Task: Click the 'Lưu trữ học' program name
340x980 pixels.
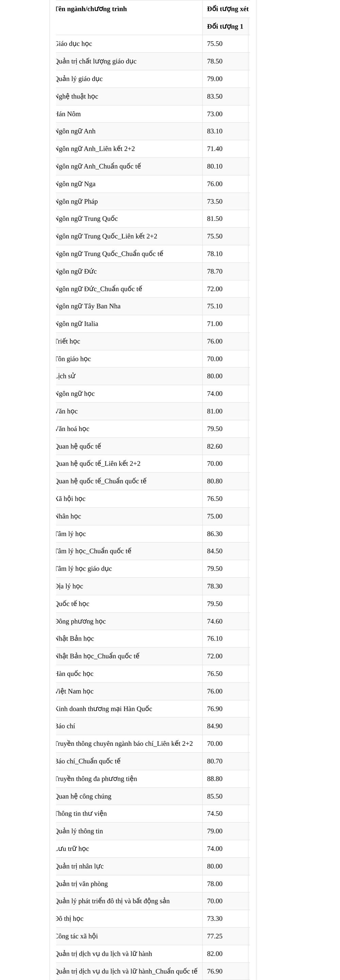Action: [72, 849]
